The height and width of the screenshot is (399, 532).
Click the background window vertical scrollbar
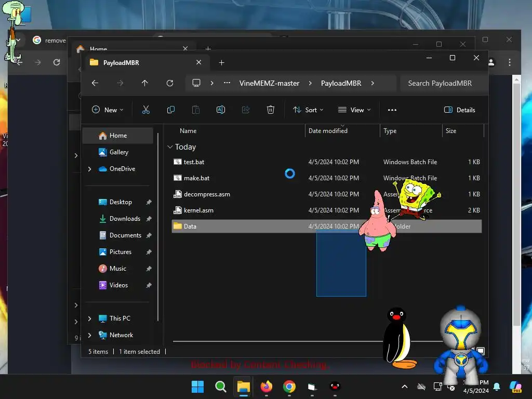(516, 204)
